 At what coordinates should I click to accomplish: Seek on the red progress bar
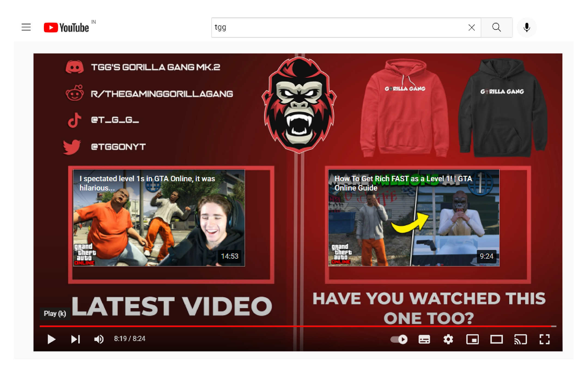point(298,326)
